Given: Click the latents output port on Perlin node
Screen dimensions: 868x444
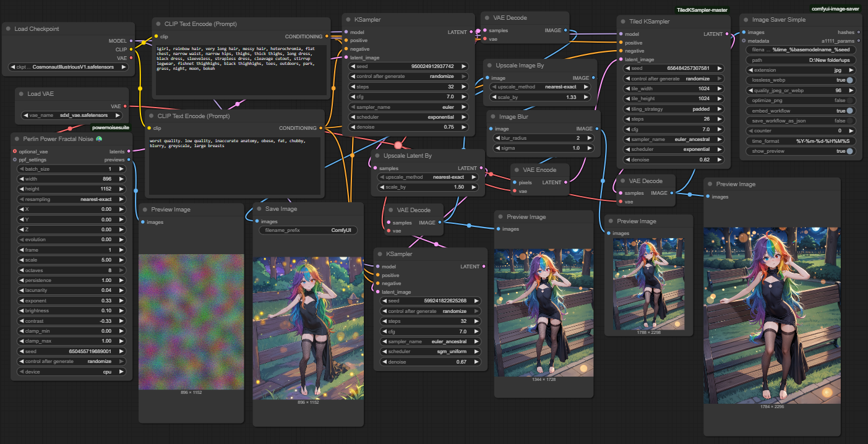Looking at the screenshot, I should click(x=129, y=152).
